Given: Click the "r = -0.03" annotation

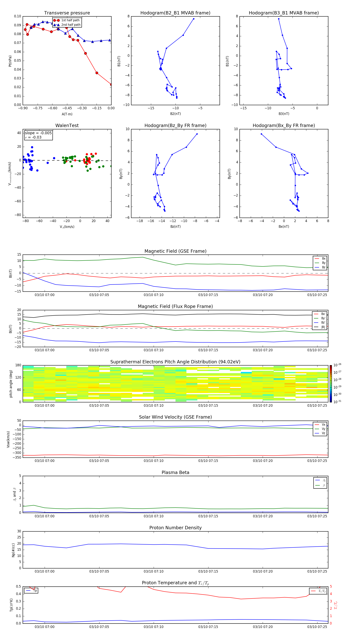Looking at the screenshot, I should pyautogui.click(x=33, y=138).
